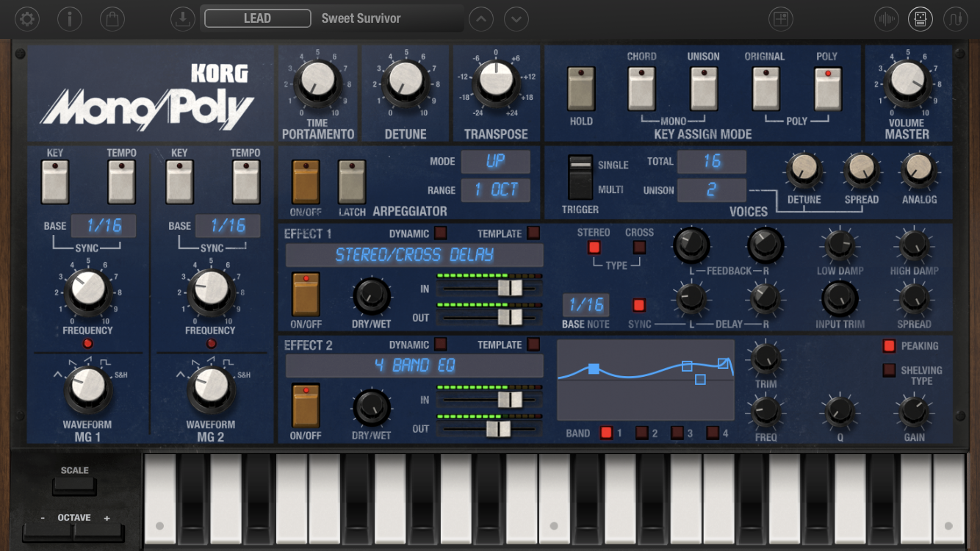
Task: Open MG 2 sync BASE 1/16 display
Action: point(228,226)
